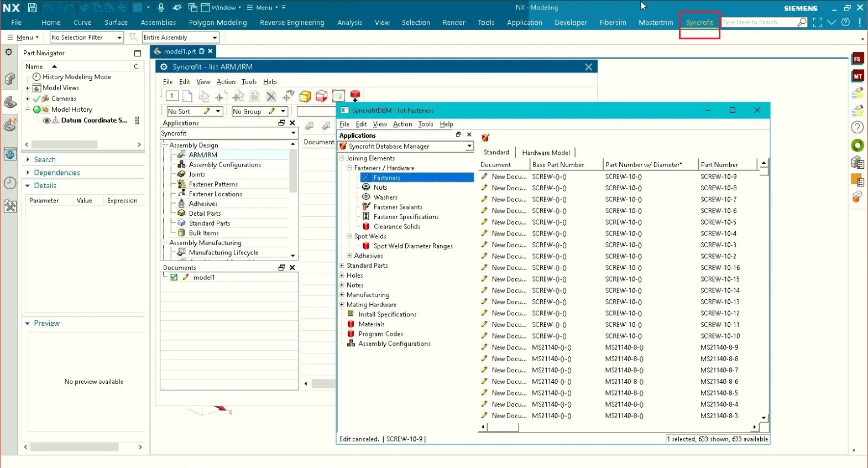Image resolution: width=868 pixels, height=468 pixels.
Task: Open the No Group dropdown in Syncrofit
Action: [259, 111]
